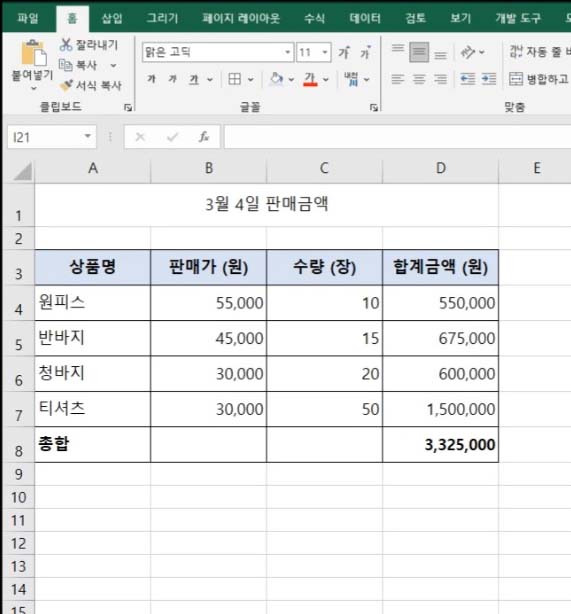This screenshot has width=571, height=614.
Task: Select row 8 header
Action: tap(18, 446)
